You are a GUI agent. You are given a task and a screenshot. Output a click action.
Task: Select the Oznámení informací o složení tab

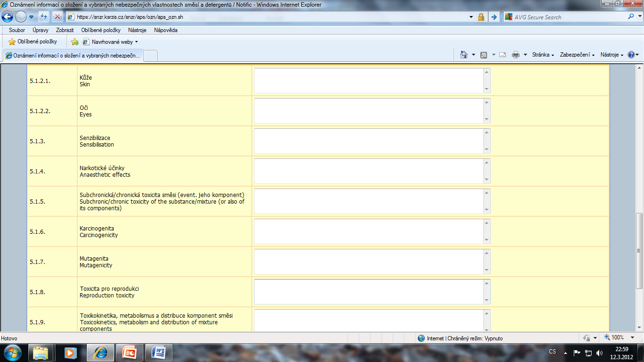pos(73,56)
